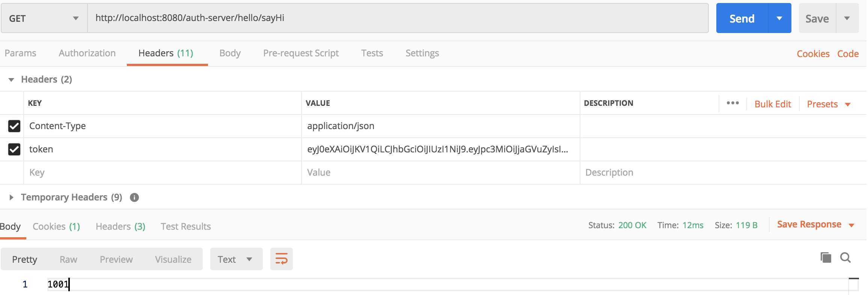Viewport: 868px width, 295px height.
Task: Open the Save Response dropdown
Action: point(815,224)
